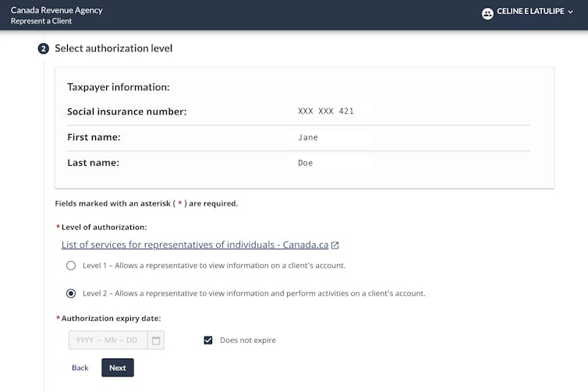Click the first name value Jane
This screenshot has height=392, width=588.
[x=308, y=137]
